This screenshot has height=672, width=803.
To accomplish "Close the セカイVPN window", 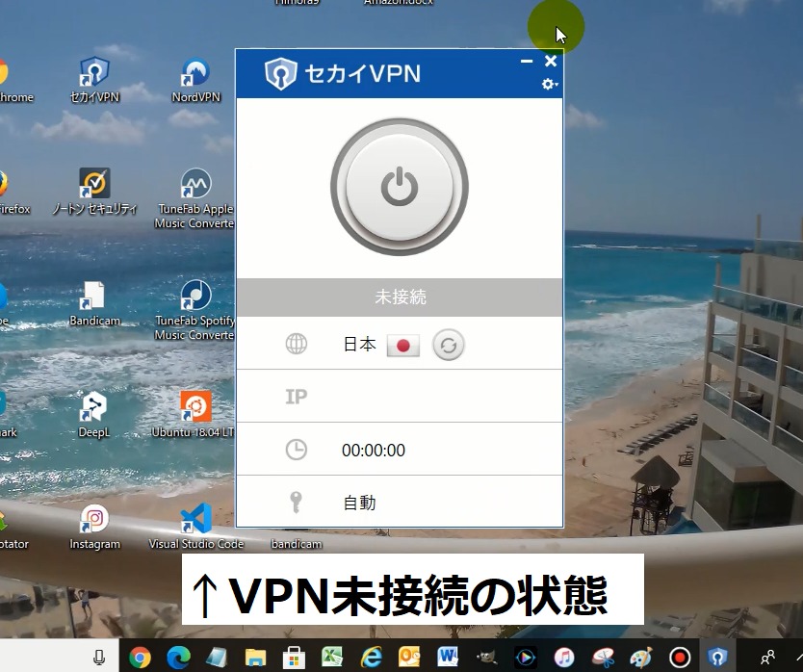I will click(x=551, y=62).
